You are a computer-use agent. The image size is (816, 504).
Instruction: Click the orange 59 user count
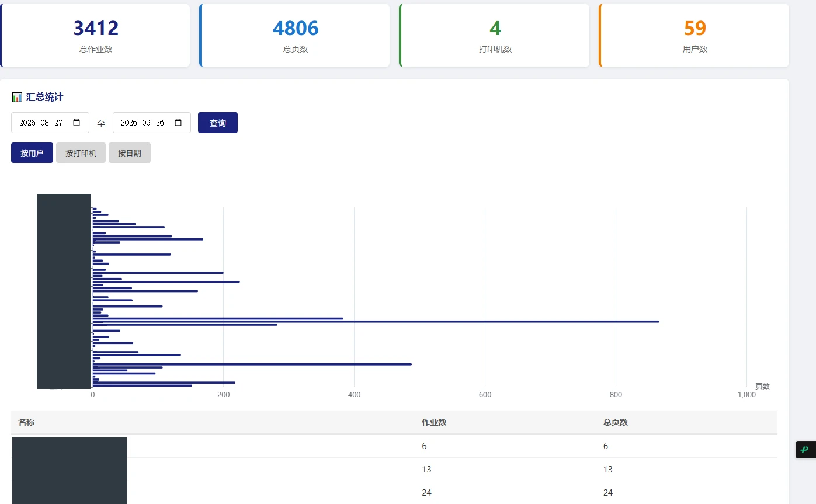tap(695, 28)
